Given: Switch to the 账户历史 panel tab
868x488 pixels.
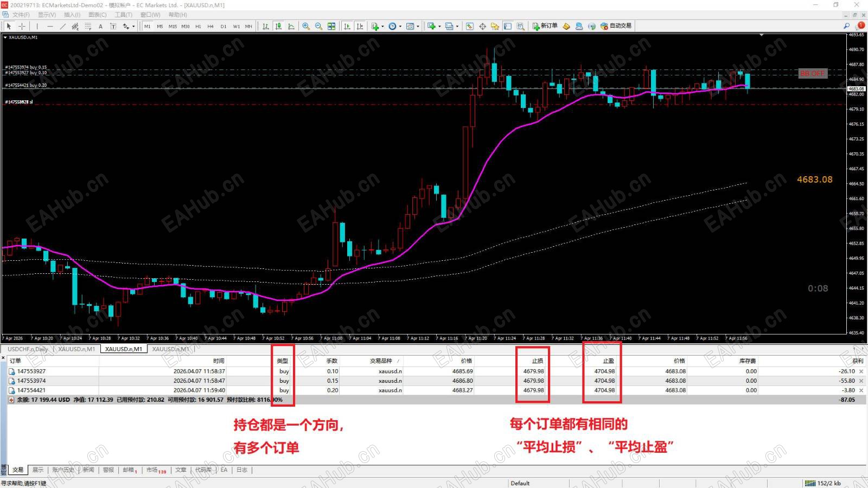Looking at the screenshot, I should pos(63,470).
